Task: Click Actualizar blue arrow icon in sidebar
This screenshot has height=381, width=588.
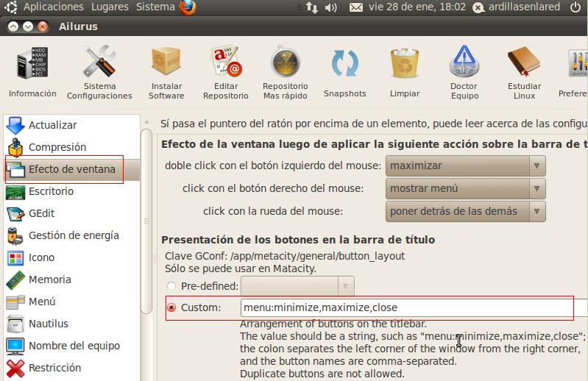Action: pos(15,125)
